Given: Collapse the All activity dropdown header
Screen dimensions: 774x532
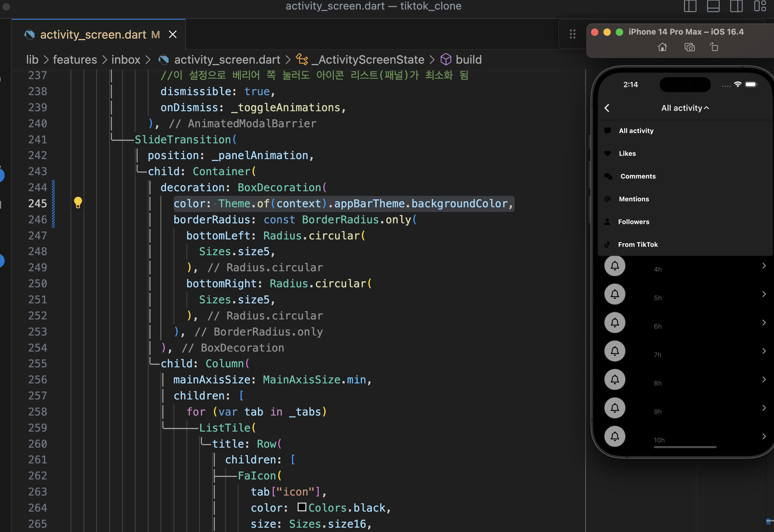Looking at the screenshot, I should click(685, 108).
